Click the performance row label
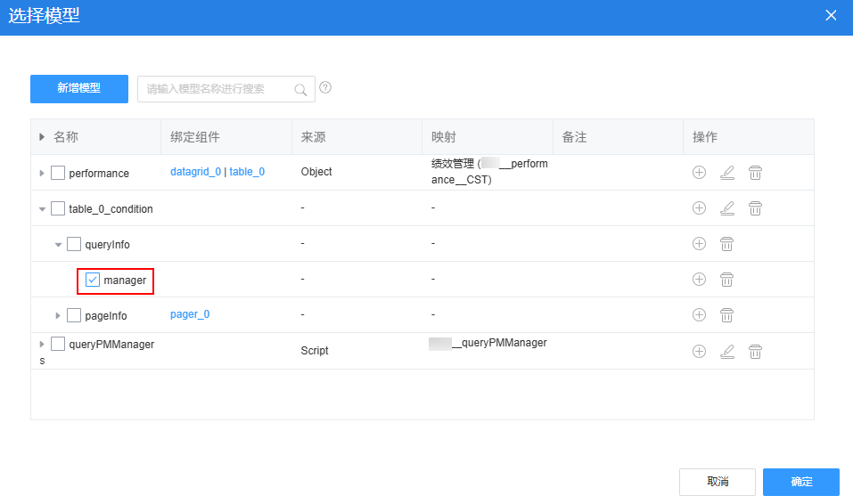853x504 pixels. tap(99, 174)
